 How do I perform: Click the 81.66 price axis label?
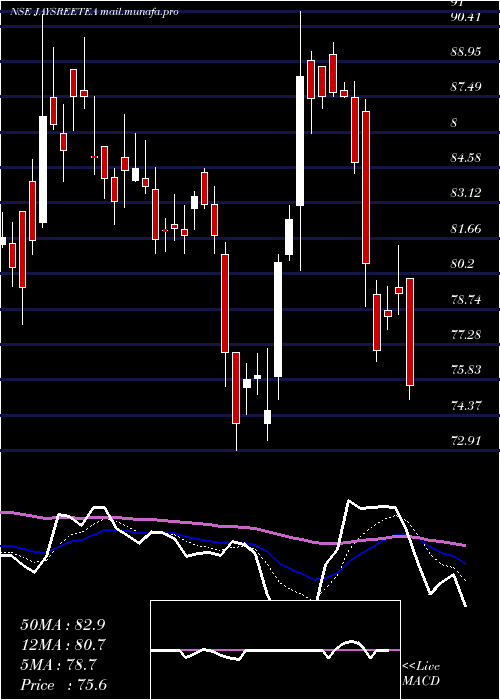pyautogui.click(x=466, y=229)
